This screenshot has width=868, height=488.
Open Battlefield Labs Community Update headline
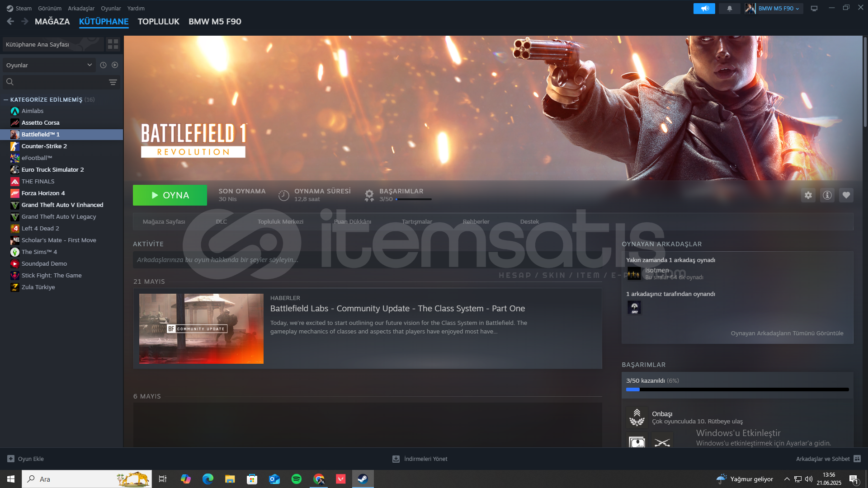397,309
